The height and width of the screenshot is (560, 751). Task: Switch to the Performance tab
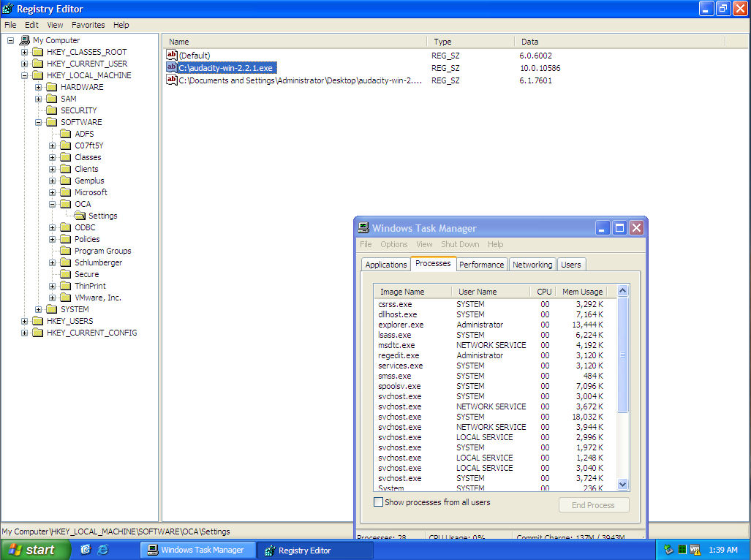tap(481, 265)
